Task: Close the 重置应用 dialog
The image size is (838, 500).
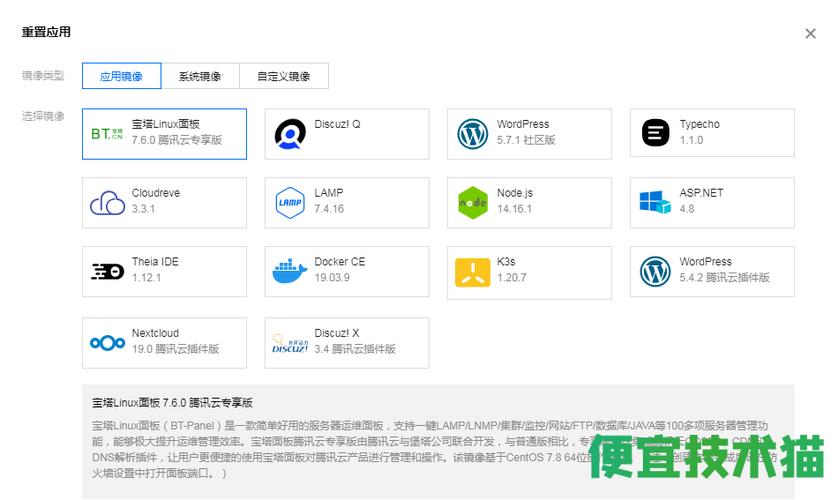Action: (810, 34)
